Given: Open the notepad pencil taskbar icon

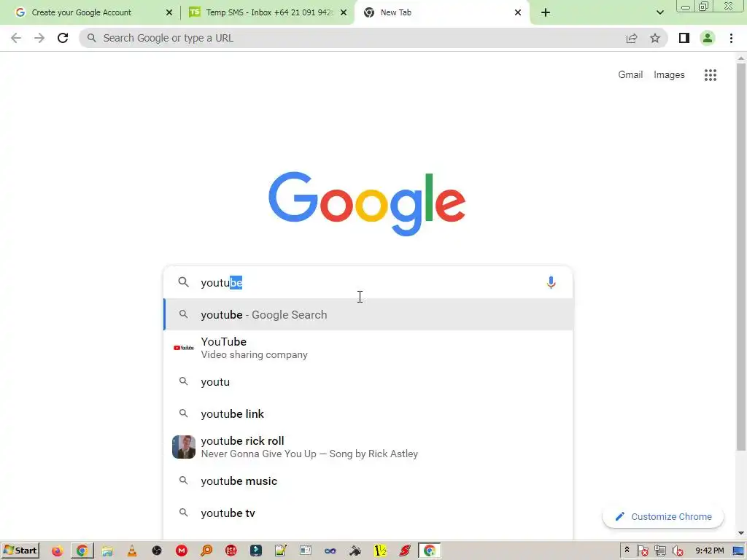Looking at the screenshot, I should click(281, 551).
